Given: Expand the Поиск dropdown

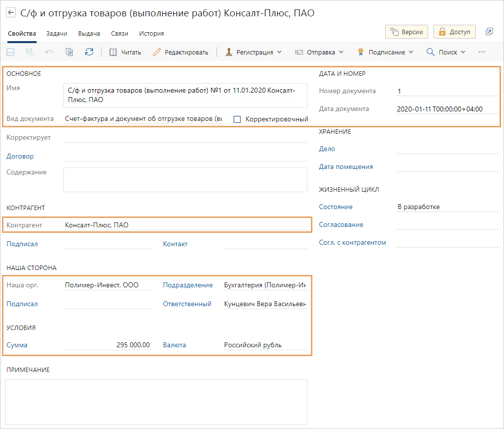Looking at the screenshot, I should [x=446, y=52].
